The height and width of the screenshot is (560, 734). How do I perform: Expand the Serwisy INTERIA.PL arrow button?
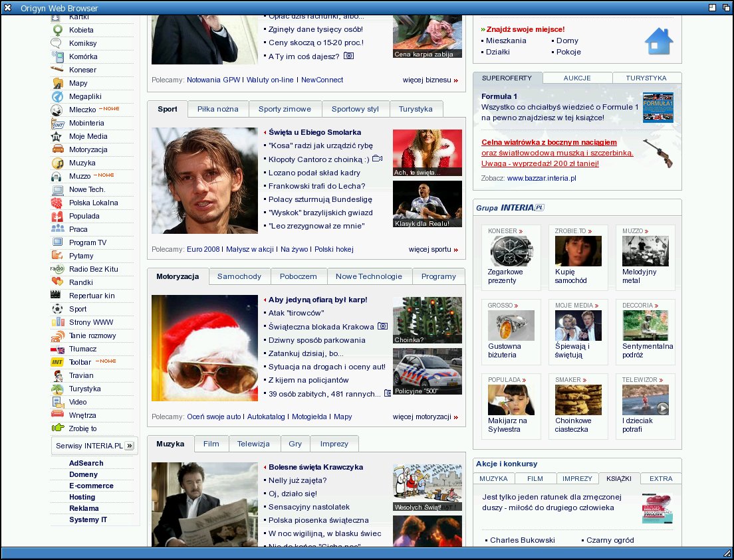130,446
